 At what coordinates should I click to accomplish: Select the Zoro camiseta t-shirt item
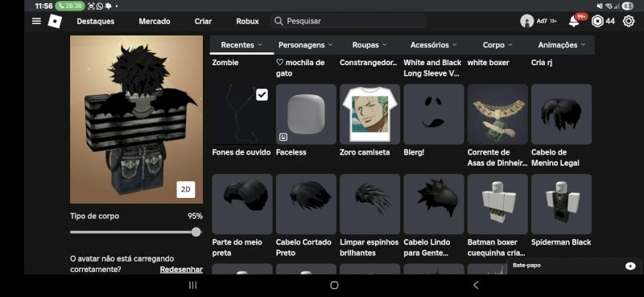click(x=370, y=114)
